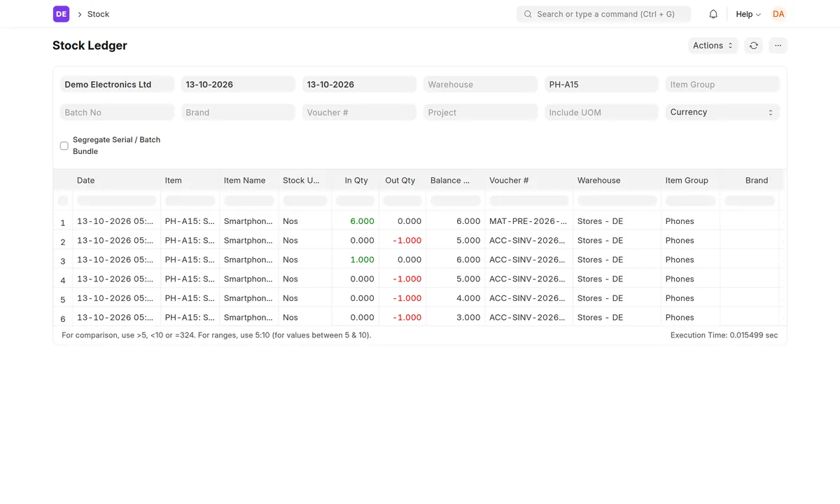This screenshot has width=840, height=504.
Task: Open the Actions dropdown
Action: [x=713, y=45]
